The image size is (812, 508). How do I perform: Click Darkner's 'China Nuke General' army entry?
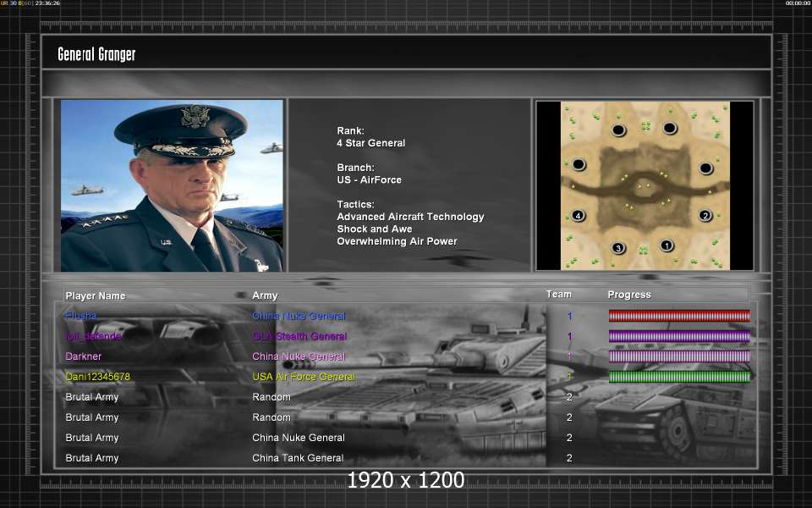click(299, 356)
